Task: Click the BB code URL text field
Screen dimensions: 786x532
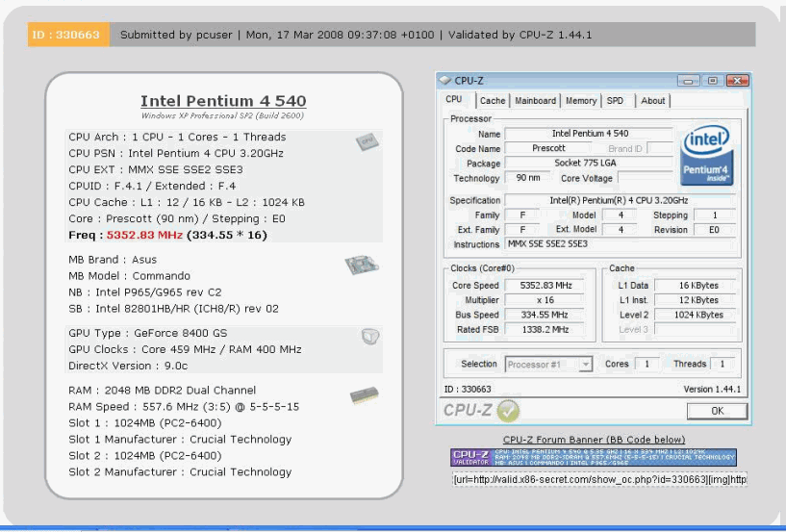Action: [599, 479]
